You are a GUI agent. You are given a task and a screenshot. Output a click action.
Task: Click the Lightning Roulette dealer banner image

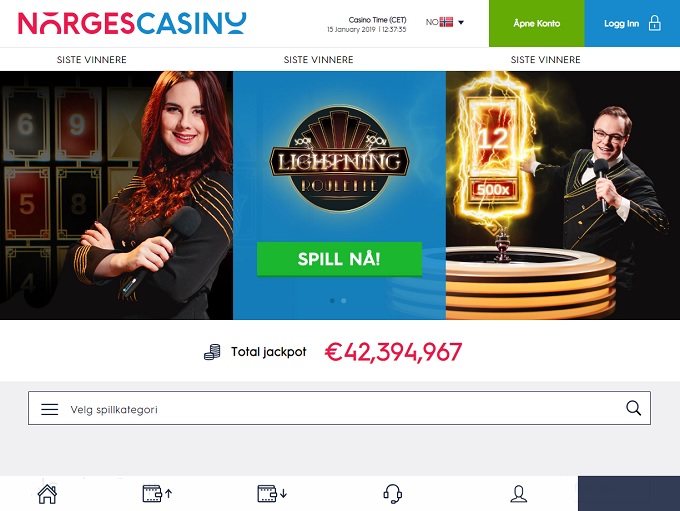coord(340,196)
